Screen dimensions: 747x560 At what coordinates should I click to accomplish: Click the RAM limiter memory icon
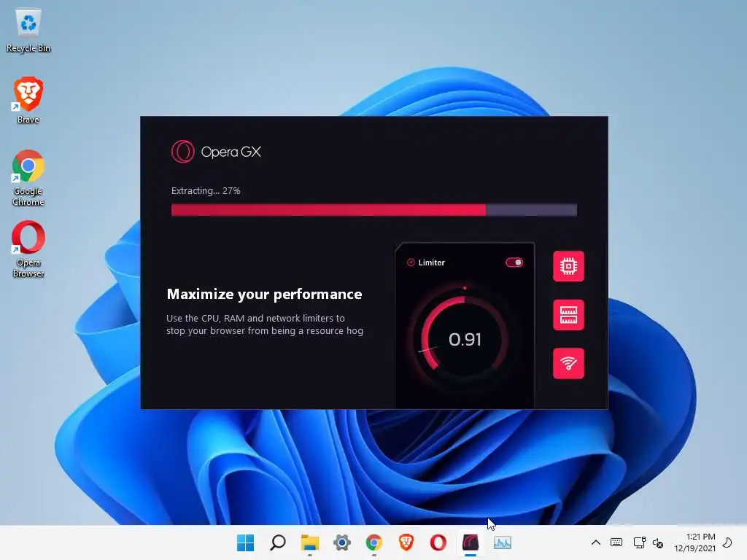coord(568,315)
